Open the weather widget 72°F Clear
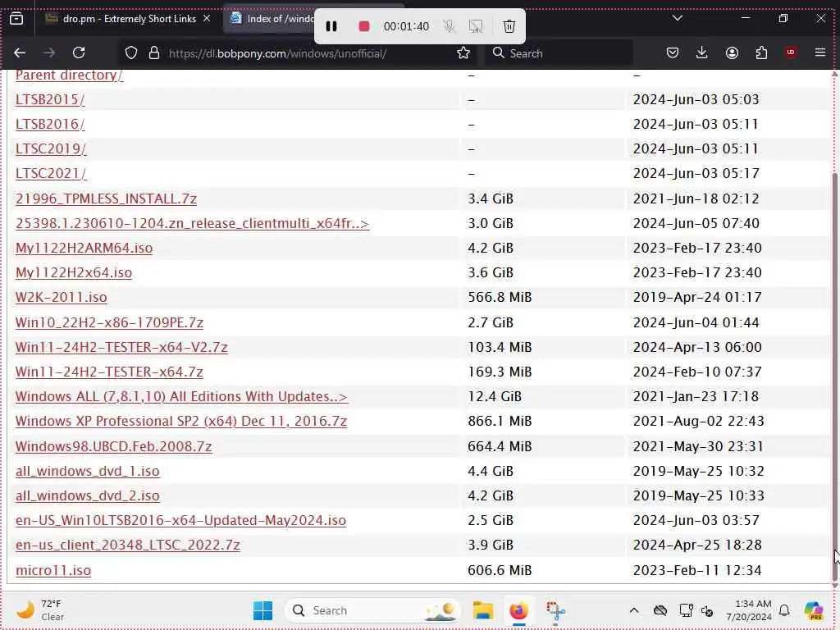 [39, 610]
